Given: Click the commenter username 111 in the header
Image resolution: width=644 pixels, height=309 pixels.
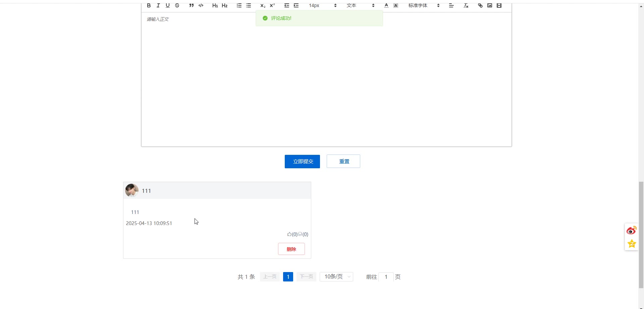Looking at the screenshot, I should (146, 191).
